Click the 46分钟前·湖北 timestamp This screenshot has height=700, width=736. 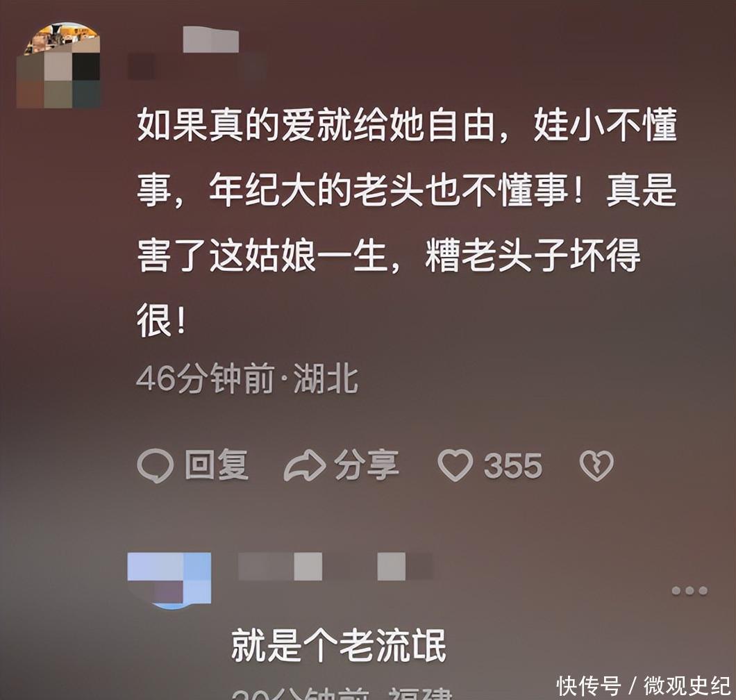pos(247,379)
